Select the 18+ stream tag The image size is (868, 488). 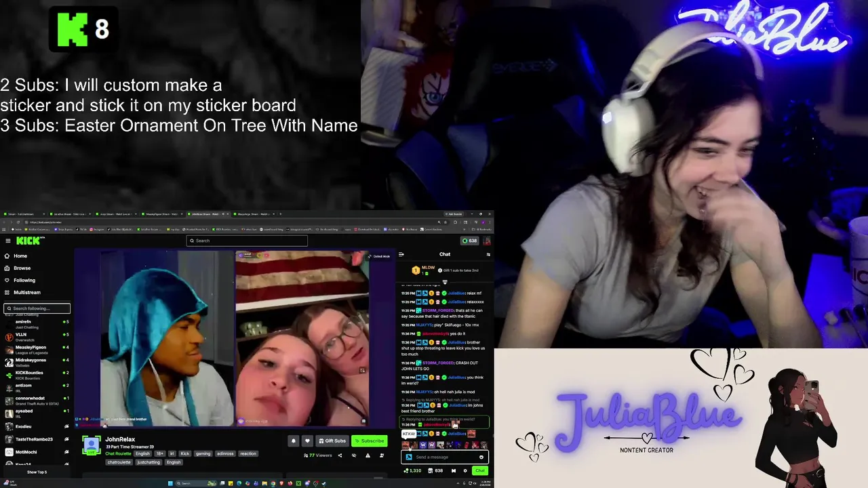click(161, 453)
